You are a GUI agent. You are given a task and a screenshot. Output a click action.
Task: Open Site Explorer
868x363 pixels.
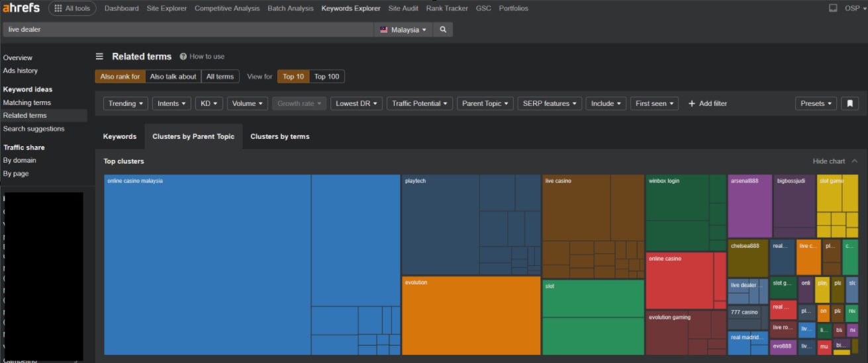tap(166, 9)
